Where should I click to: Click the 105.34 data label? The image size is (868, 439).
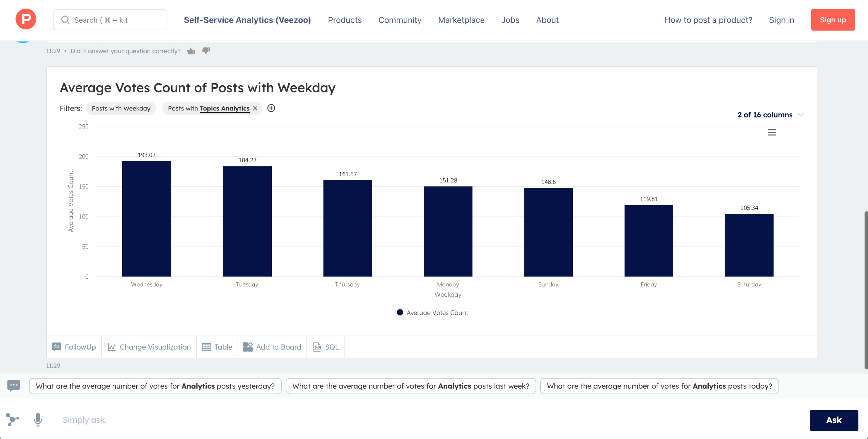[x=749, y=208]
